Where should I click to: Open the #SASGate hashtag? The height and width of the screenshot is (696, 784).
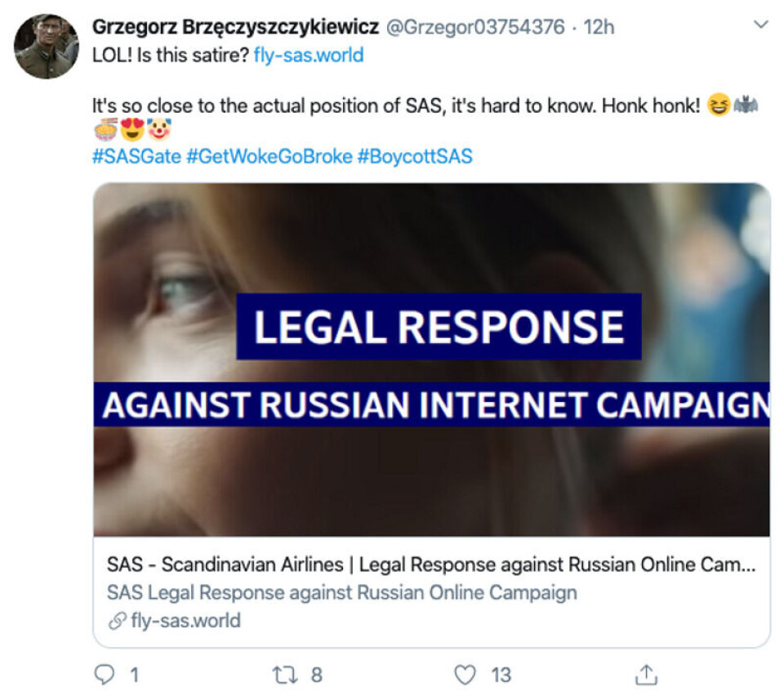(x=136, y=155)
